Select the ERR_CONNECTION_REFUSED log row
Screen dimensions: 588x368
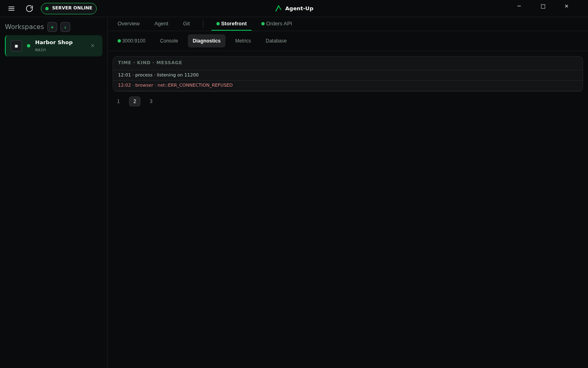pyautogui.click(x=348, y=85)
